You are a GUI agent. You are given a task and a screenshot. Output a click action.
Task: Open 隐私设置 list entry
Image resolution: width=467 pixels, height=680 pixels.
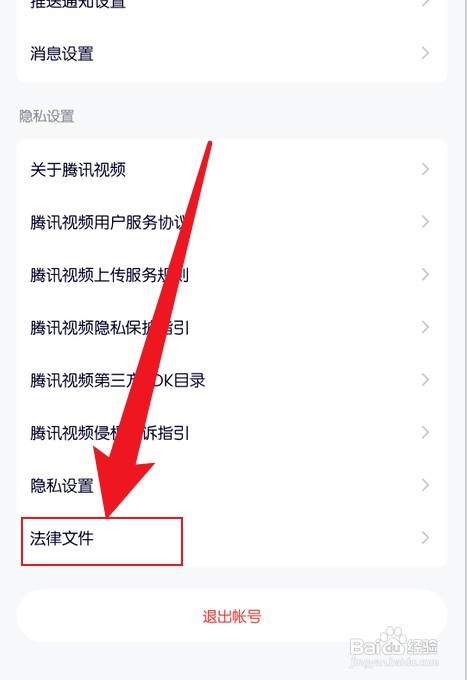(x=232, y=485)
